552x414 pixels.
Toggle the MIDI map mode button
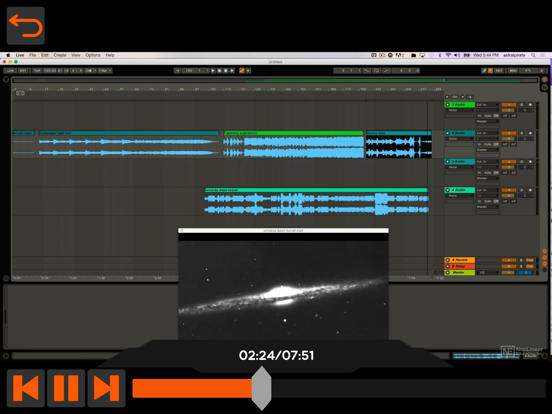513,71
